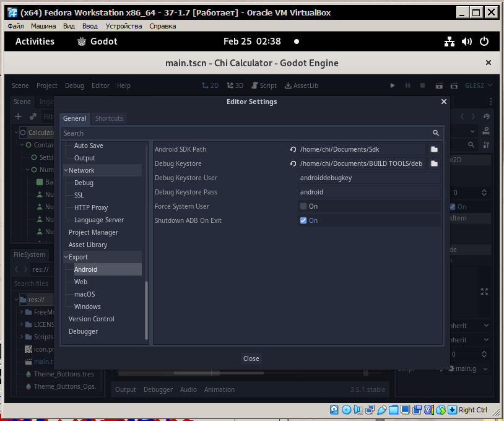Click search magnifier in Editor Settings
Viewport: 504px width, 421px height.
click(435, 133)
